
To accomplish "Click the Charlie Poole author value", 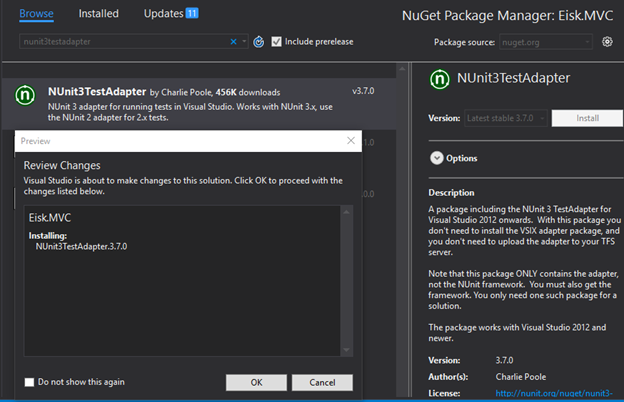I will [x=521, y=377].
